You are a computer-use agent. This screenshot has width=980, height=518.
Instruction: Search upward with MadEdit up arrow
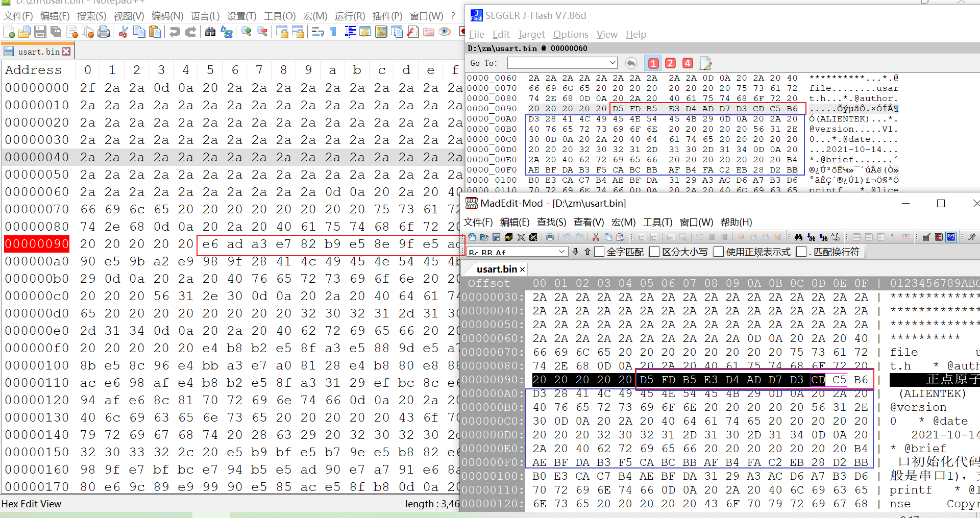click(x=587, y=252)
